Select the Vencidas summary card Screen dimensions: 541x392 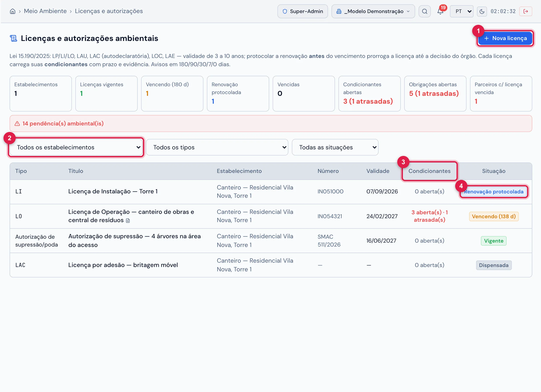coord(304,93)
